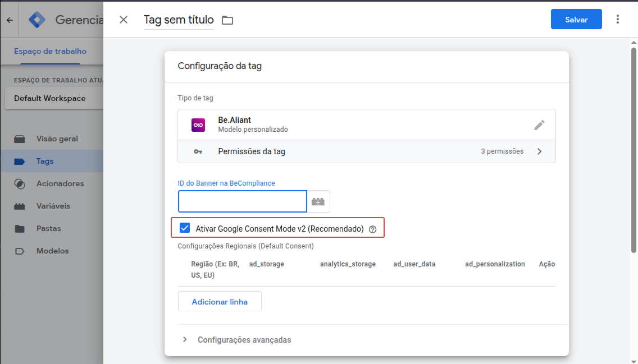This screenshot has height=364, width=638.
Task: Click the pencil edit icon for Be.Aliant
Action: click(539, 125)
